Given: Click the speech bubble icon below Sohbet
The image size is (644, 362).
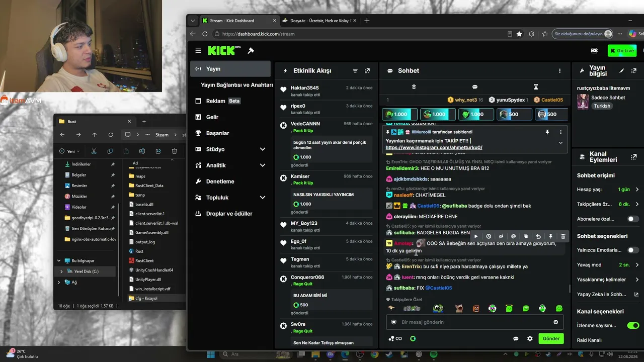Looking at the screenshot, I should point(474,87).
